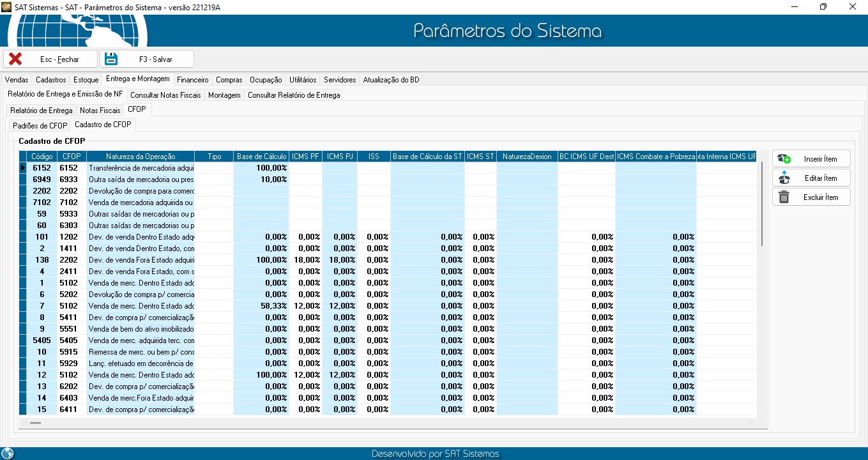Sort by the Código column header
Viewport: 868px width, 460px height.
click(42, 157)
